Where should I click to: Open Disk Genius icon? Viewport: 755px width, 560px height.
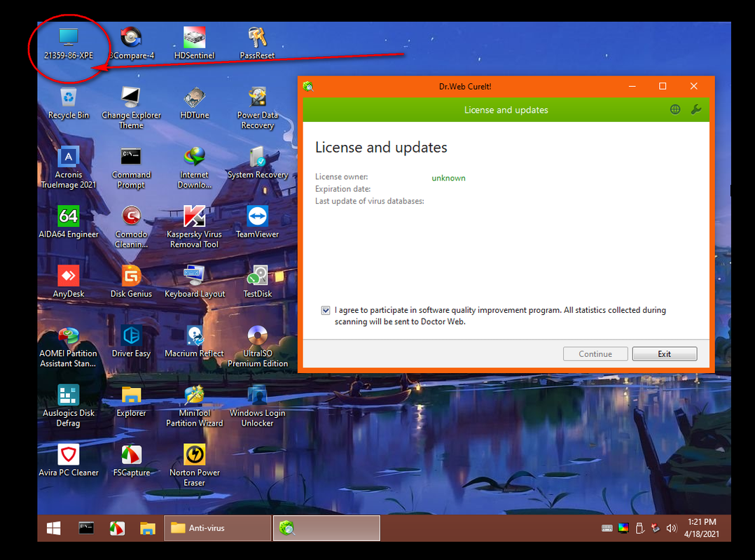click(x=131, y=282)
